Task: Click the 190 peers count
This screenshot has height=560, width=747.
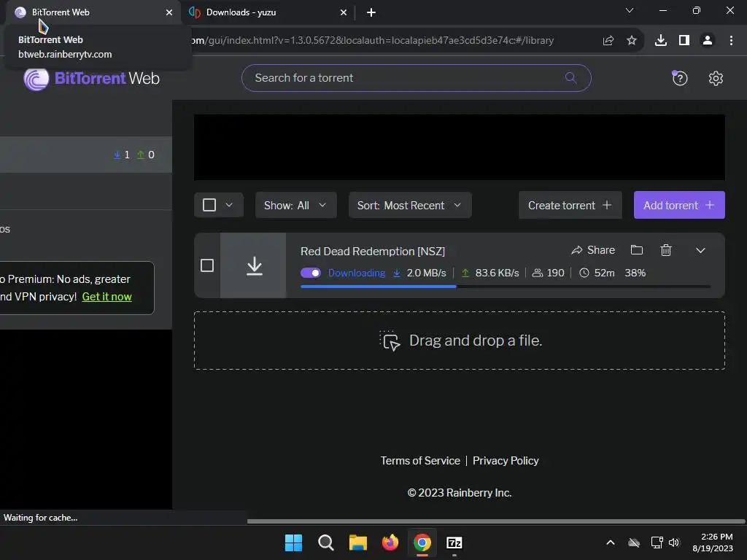Action: point(555,273)
